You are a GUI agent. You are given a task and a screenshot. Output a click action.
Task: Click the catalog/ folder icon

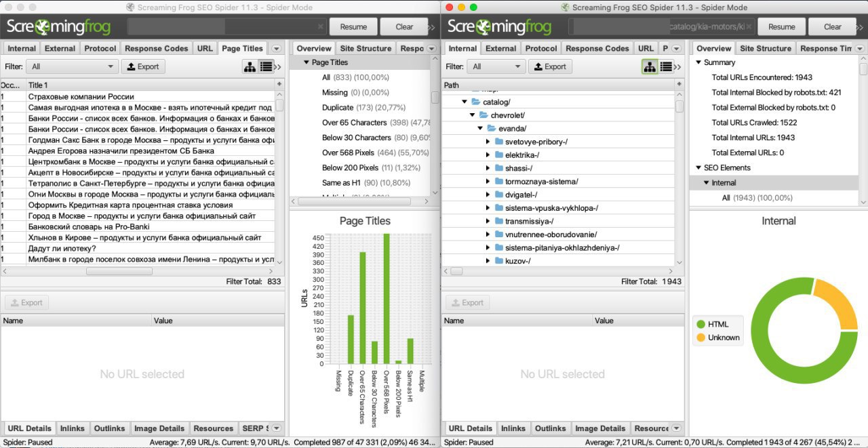476,102
